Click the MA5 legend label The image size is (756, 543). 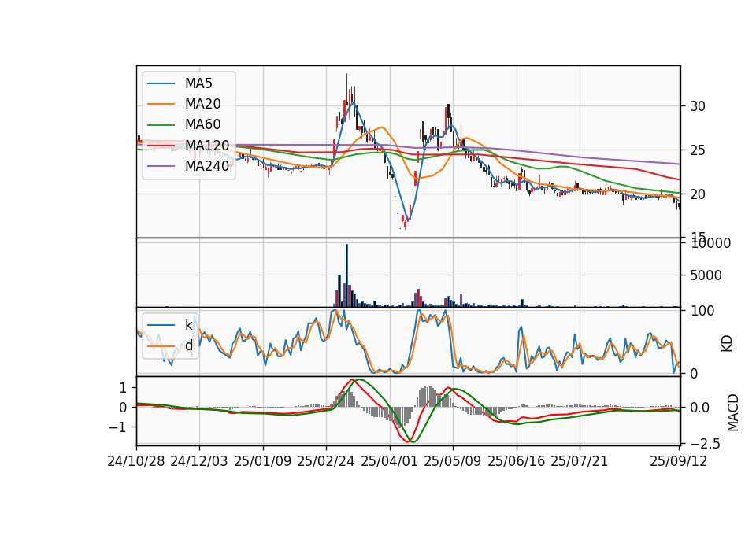point(198,83)
